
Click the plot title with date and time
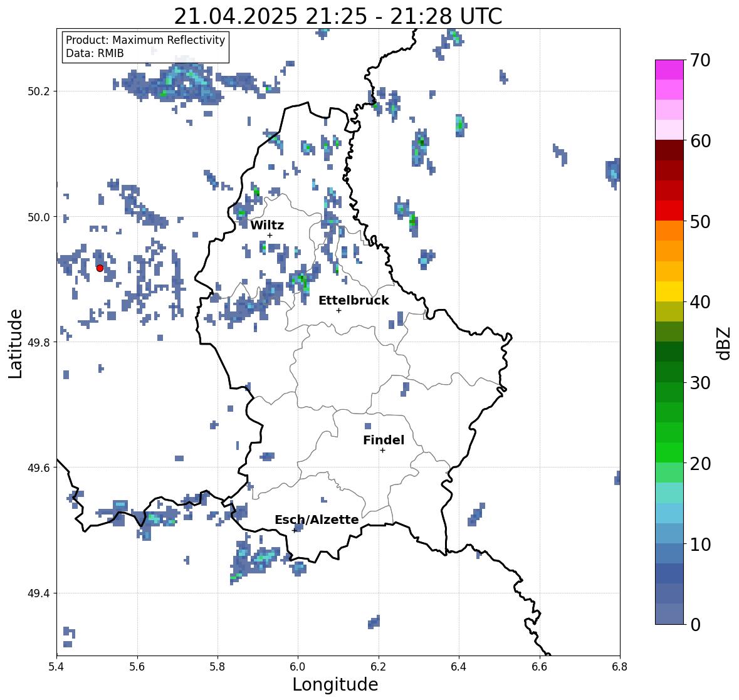pyautogui.click(x=338, y=16)
